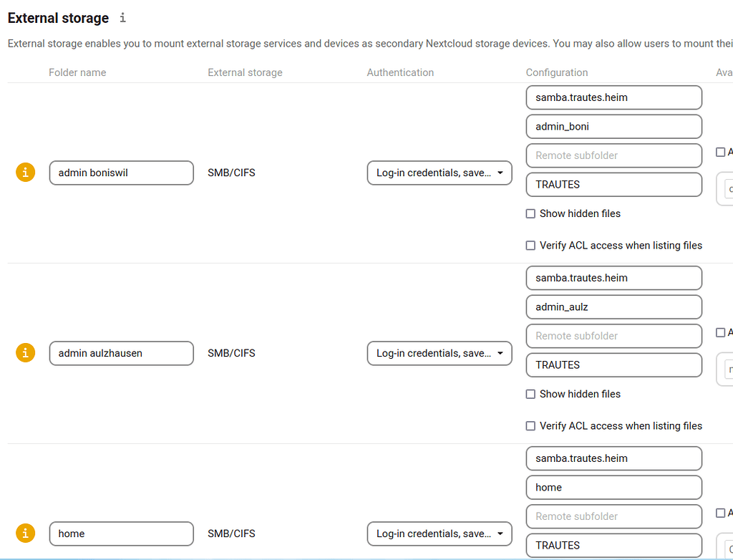Enable Show hidden files for admin boniswil

(530, 213)
